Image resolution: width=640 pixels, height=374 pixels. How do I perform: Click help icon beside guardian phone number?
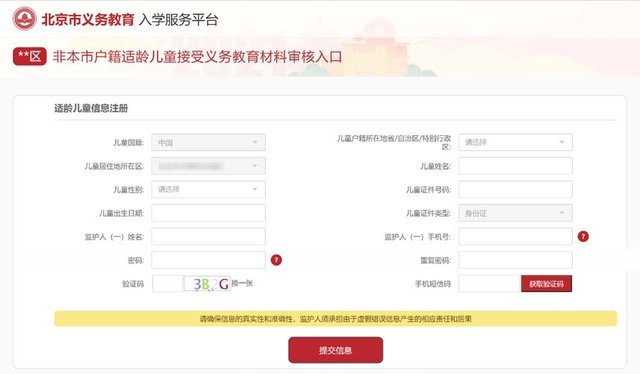coord(583,236)
